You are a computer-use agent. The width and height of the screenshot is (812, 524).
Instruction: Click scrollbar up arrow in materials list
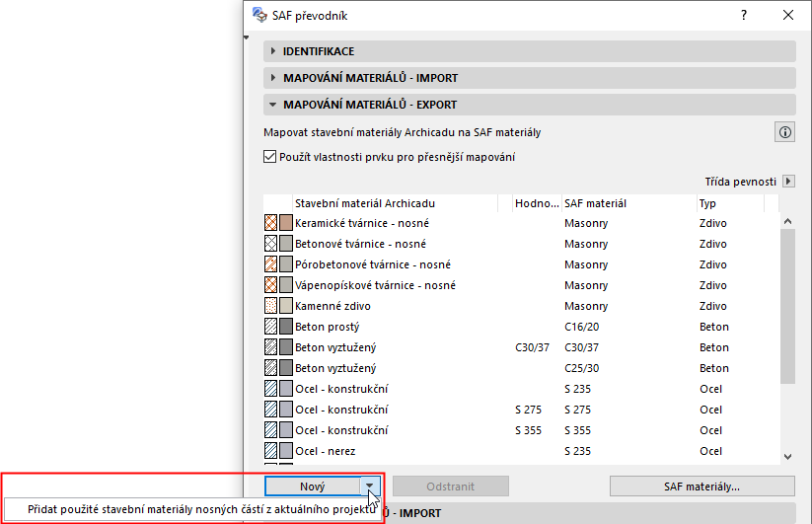(x=787, y=221)
